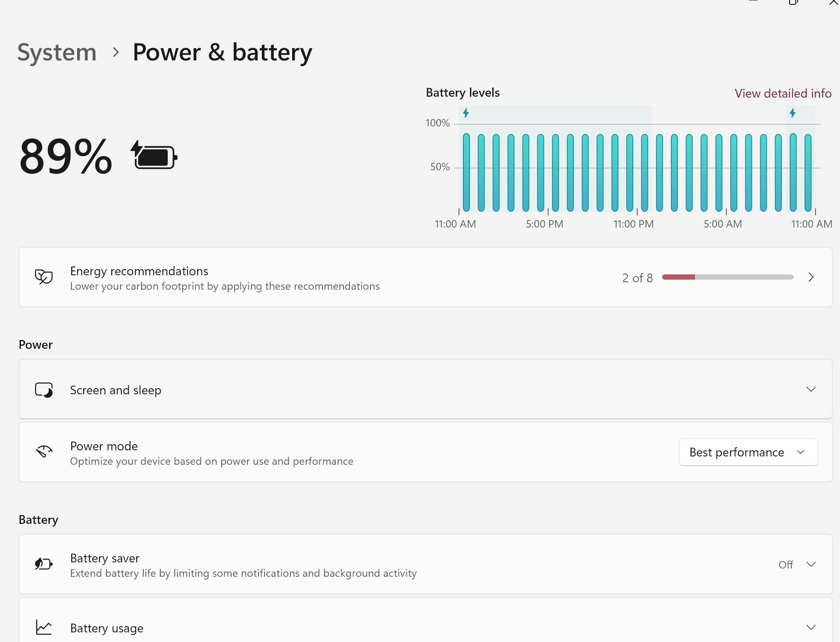Click the Screen and sleep display icon
Image resolution: width=840 pixels, height=642 pixels.
(x=43, y=389)
